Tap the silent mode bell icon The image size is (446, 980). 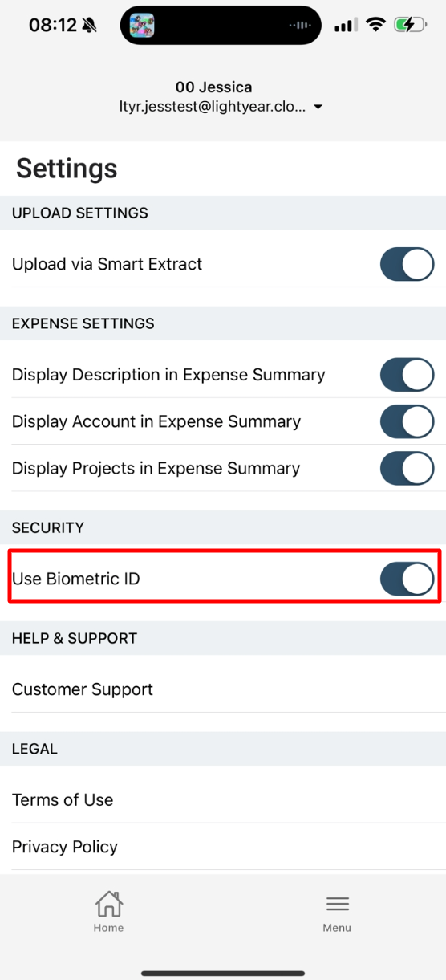(x=89, y=26)
